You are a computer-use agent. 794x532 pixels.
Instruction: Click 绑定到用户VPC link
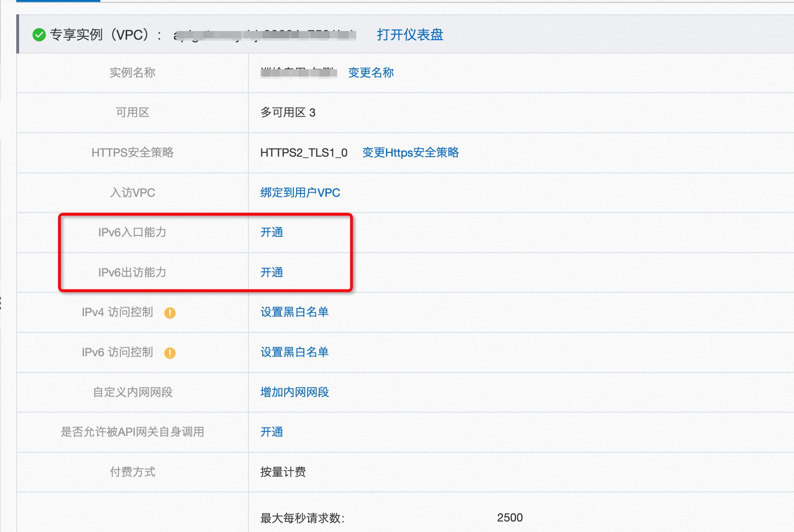(300, 192)
